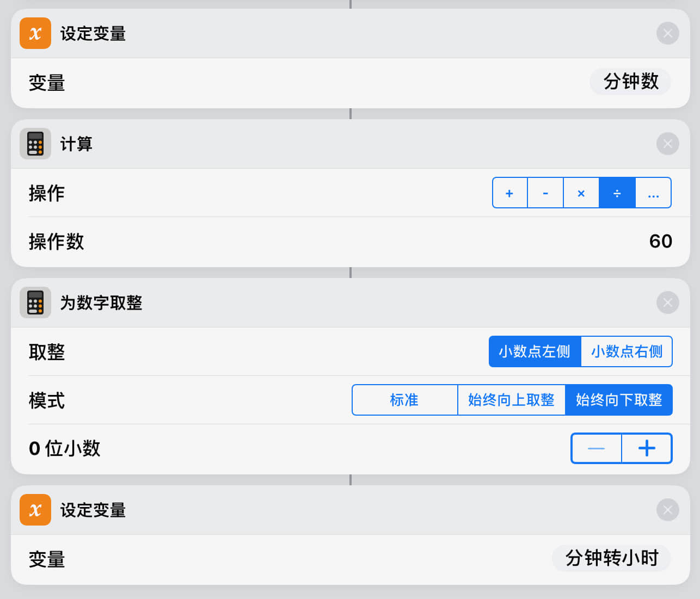
Task: Remove the 计算 action with its X button
Action: [x=667, y=144]
